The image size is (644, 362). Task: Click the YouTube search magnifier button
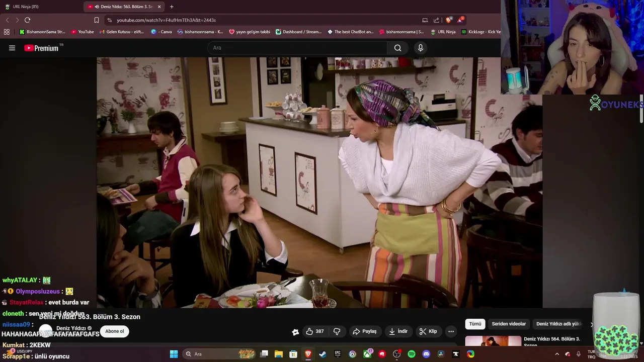pyautogui.click(x=397, y=48)
